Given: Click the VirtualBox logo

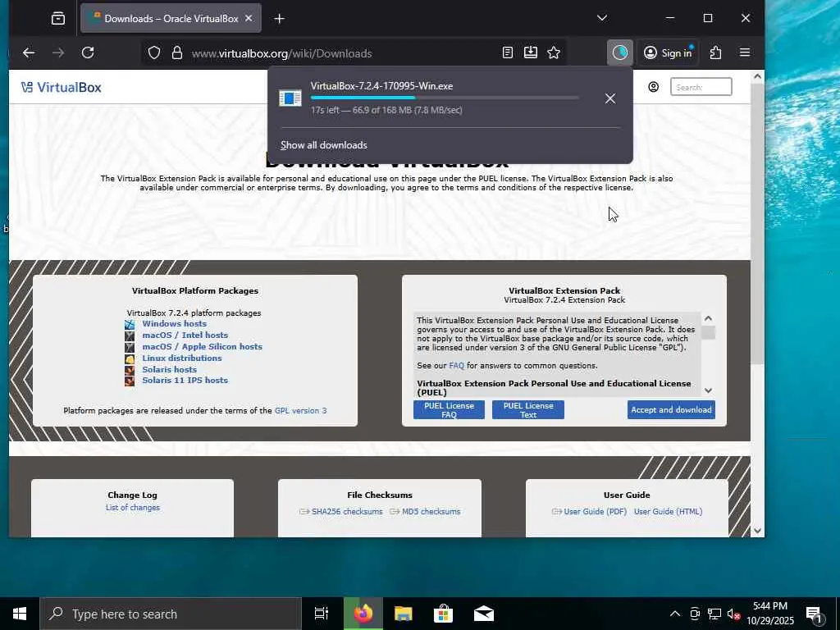Looking at the screenshot, I should [61, 87].
